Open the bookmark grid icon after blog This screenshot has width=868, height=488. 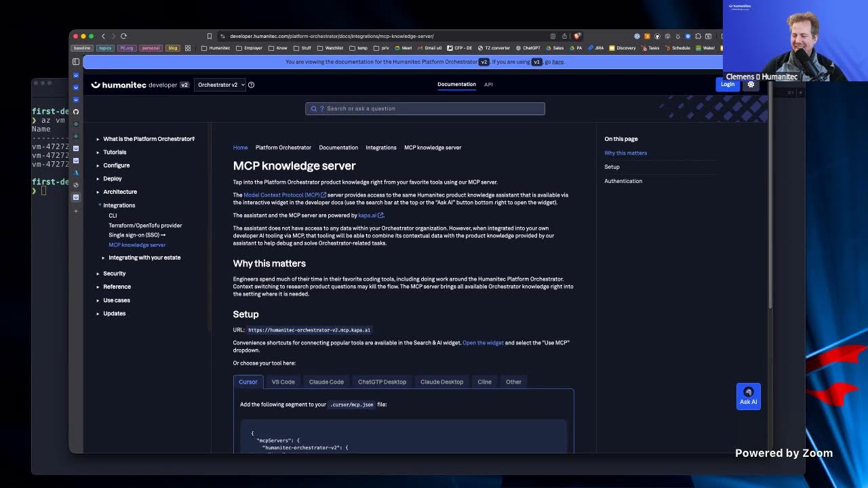[x=188, y=48]
